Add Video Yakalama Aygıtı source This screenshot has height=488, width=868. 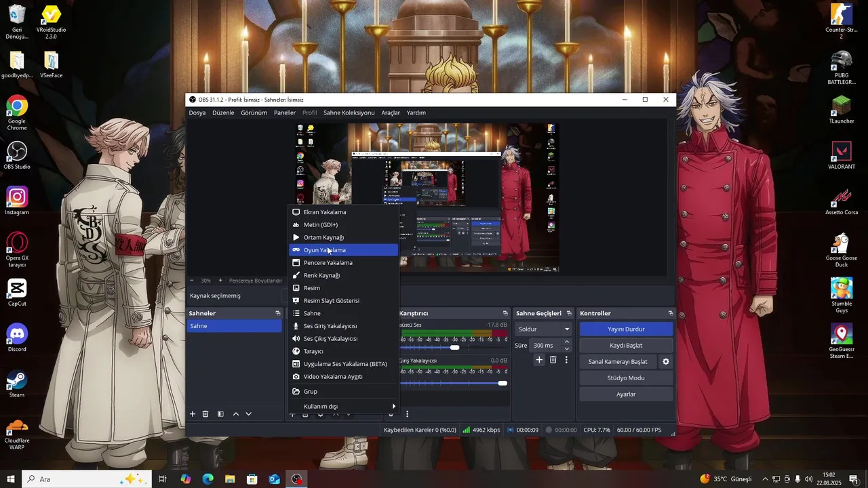click(x=344, y=377)
